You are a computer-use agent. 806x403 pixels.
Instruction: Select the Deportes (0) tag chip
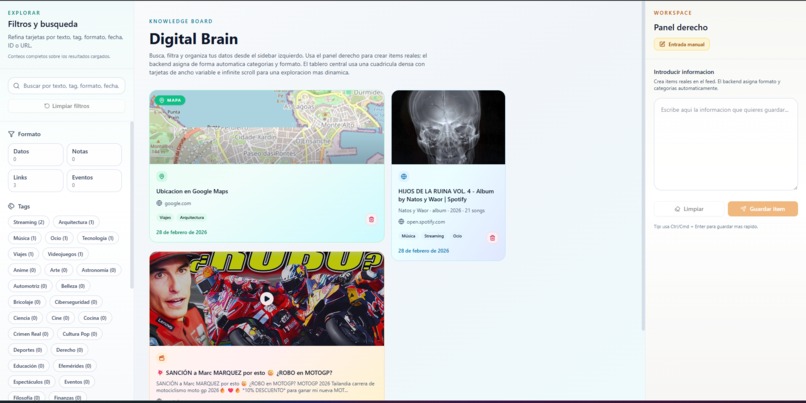[x=27, y=350]
